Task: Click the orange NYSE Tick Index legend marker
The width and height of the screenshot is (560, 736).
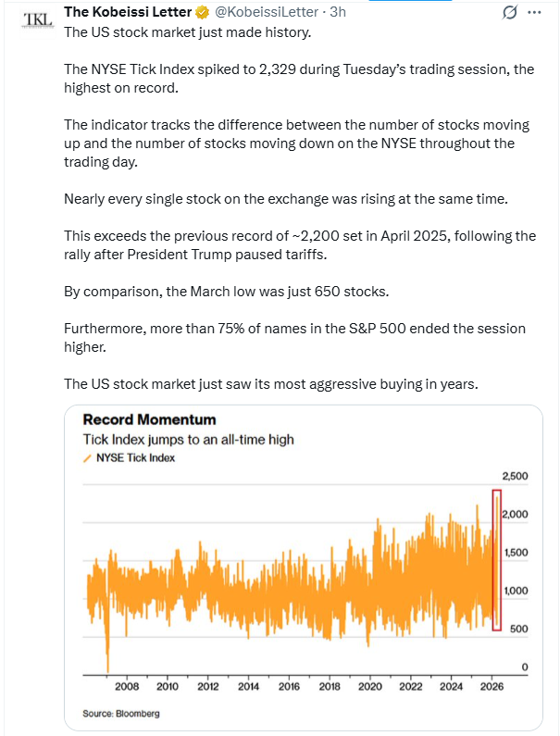Action: [88, 457]
